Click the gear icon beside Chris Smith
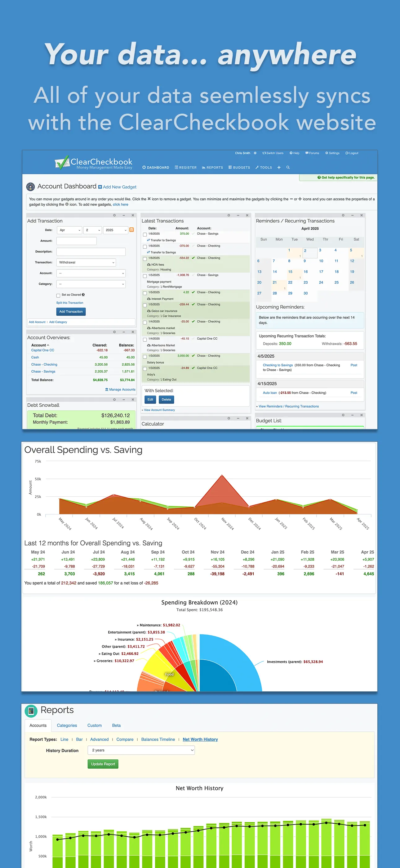 255,153
